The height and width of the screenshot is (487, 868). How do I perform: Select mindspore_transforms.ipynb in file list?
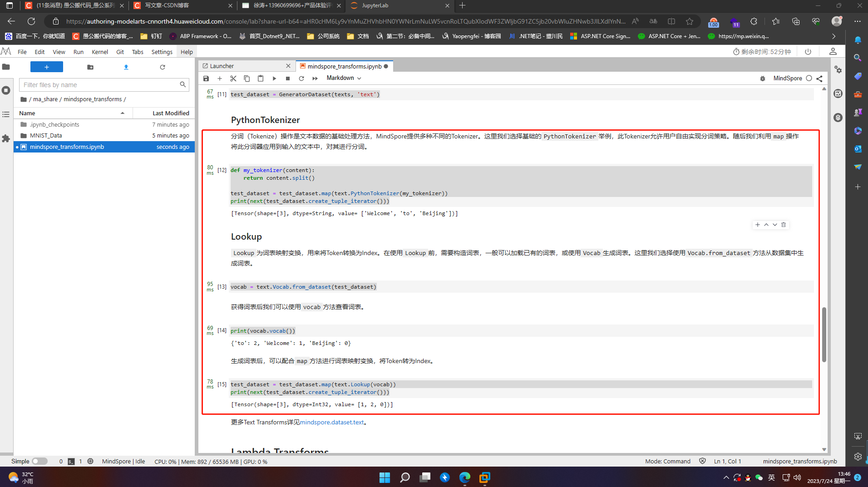pyautogui.click(x=104, y=147)
